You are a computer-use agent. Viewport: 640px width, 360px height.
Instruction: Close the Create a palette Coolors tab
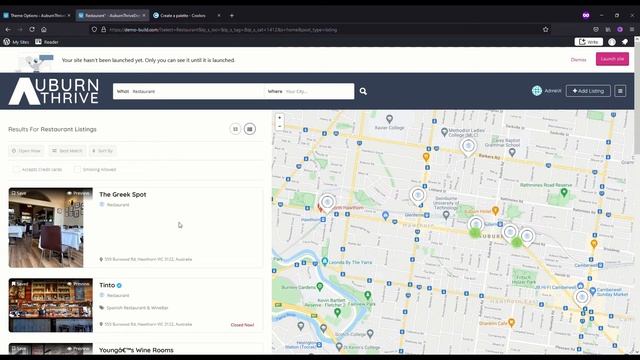(219, 16)
